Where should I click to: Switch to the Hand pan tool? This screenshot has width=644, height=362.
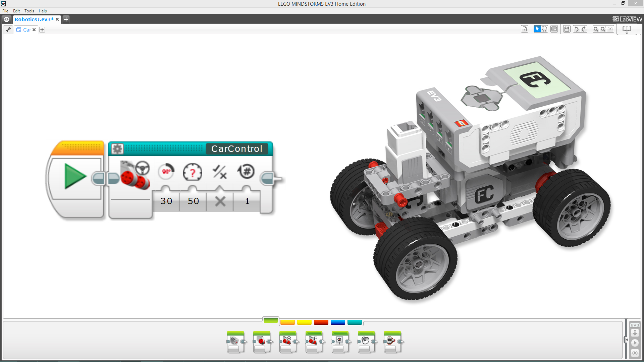click(544, 29)
